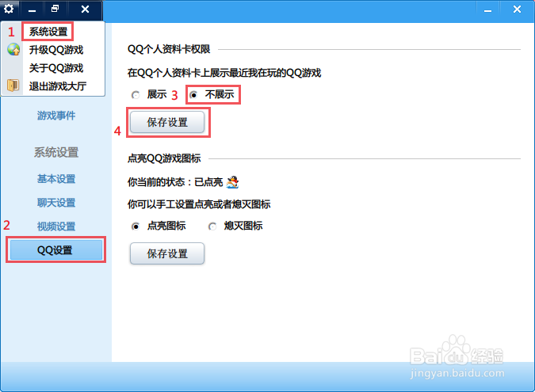
Task: Select the 不展示 radio button
Action: [194, 95]
